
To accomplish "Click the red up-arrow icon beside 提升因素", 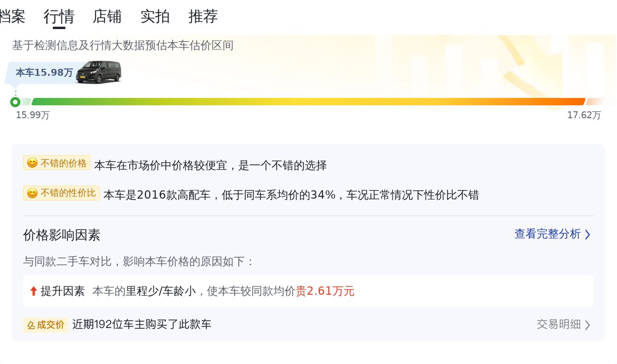I will click(x=33, y=291).
